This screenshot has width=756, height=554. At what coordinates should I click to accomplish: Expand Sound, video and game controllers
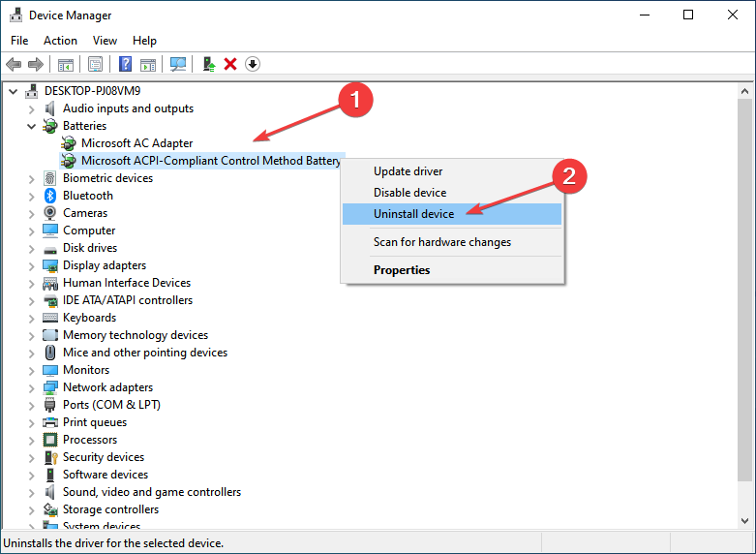[31, 492]
